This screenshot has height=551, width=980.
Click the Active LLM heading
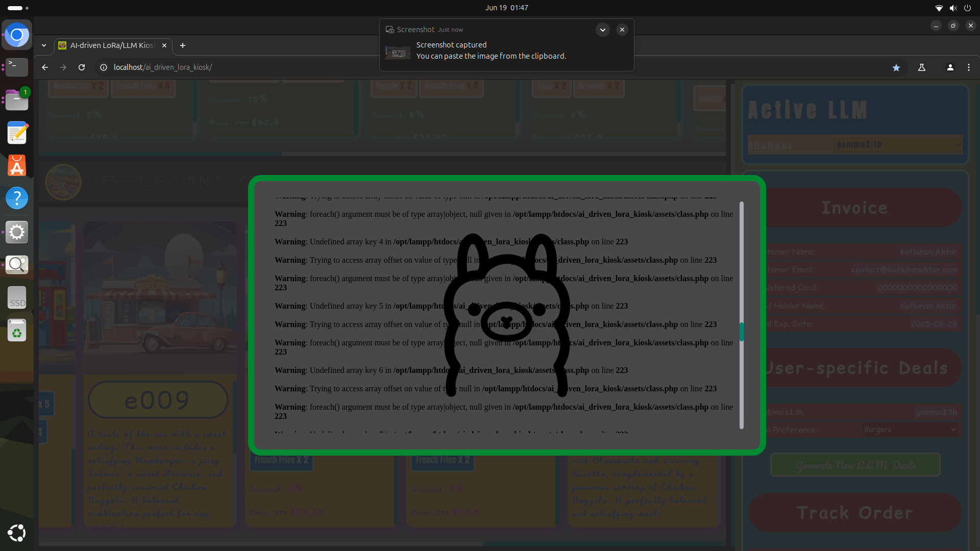click(807, 110)
